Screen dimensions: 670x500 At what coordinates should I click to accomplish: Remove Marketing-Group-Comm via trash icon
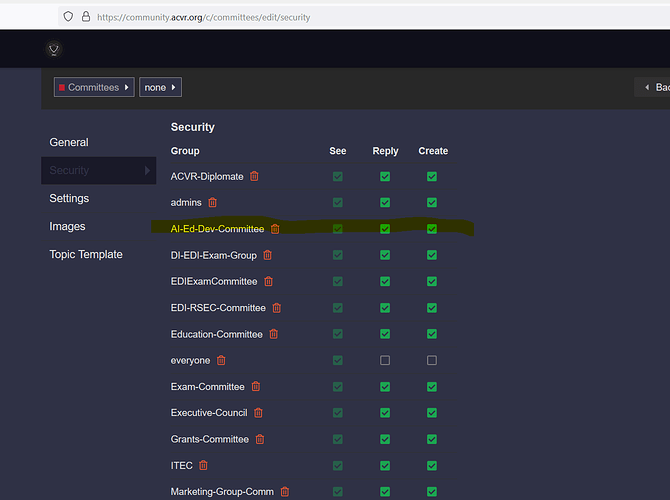(x=285, y=491)
